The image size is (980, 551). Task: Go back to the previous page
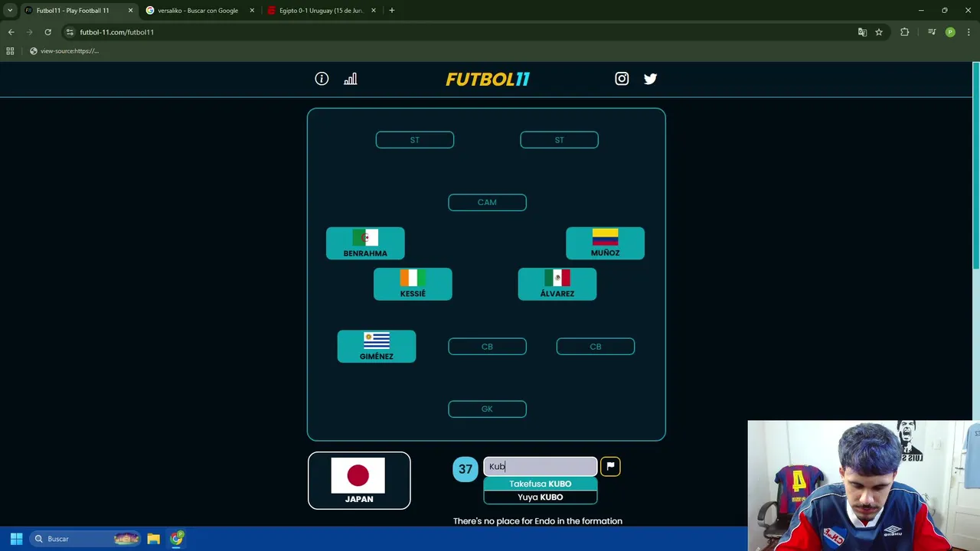point(11,32)
